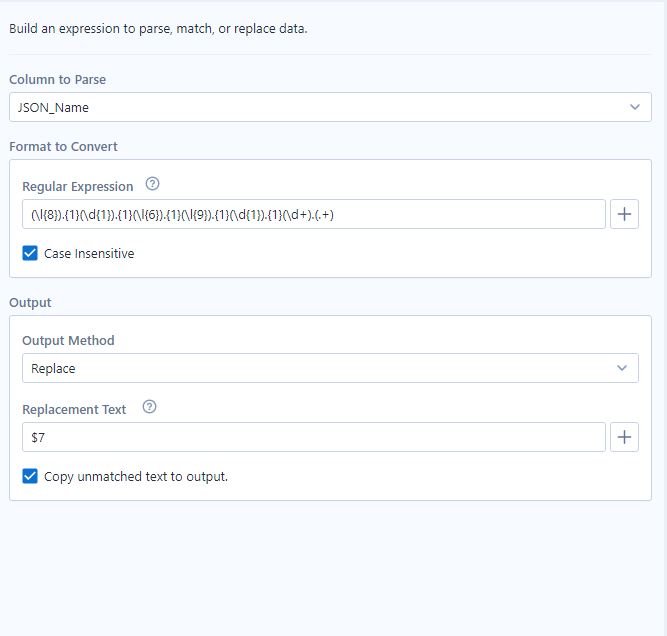
Task: Click the 'Replacement Text' field label
Action: pyautogui.click(x=74, y=409)
